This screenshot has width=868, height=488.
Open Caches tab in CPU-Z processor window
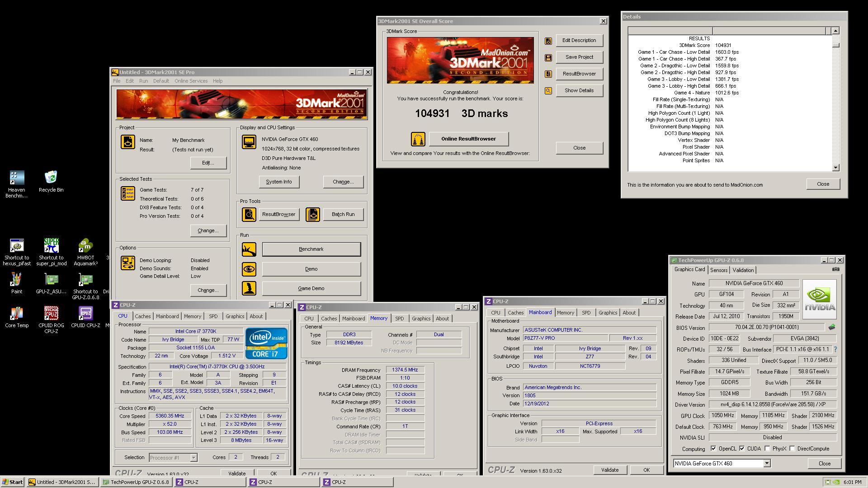(142, 316)
